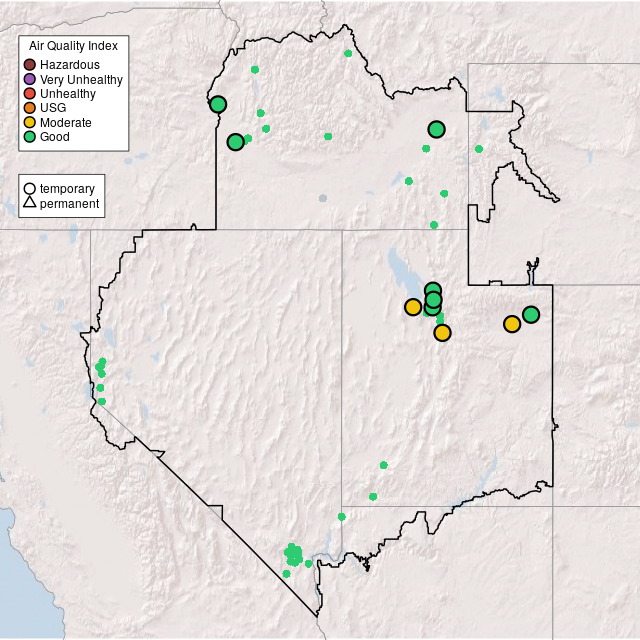
Task: Select the green Good legend swatch
Action: point(30,136)
